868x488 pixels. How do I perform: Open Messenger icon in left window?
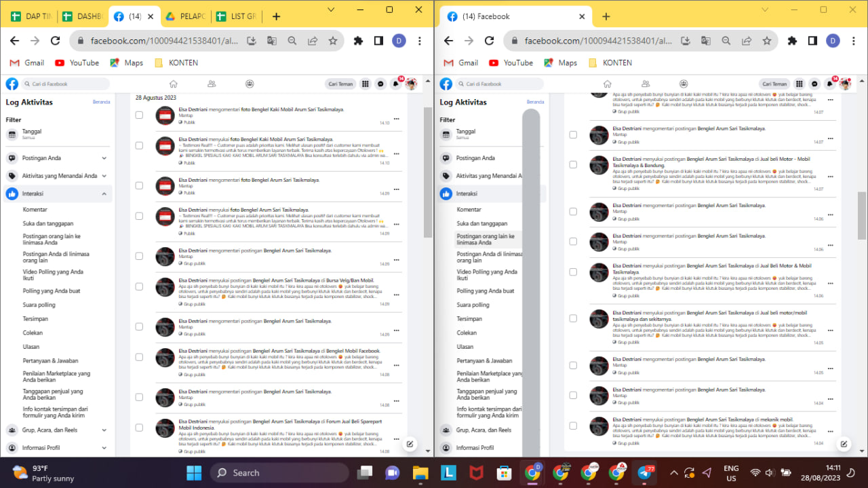point(380,84)
